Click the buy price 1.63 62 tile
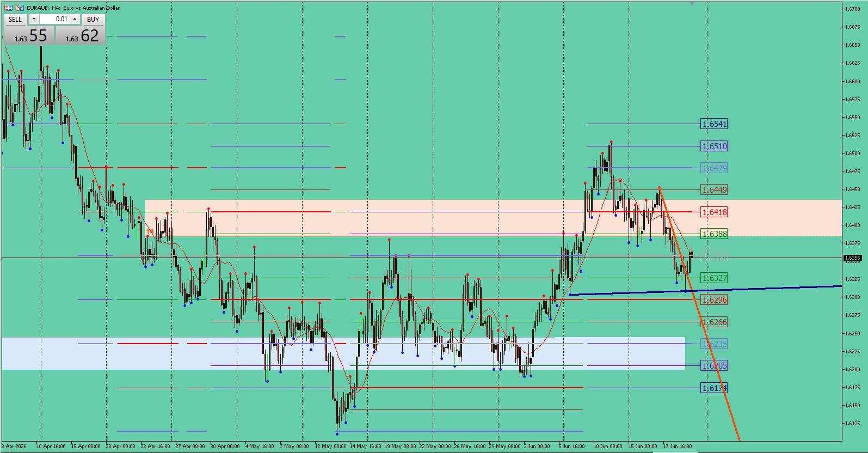Screen dimensions: 868x453 pos(81,35)
